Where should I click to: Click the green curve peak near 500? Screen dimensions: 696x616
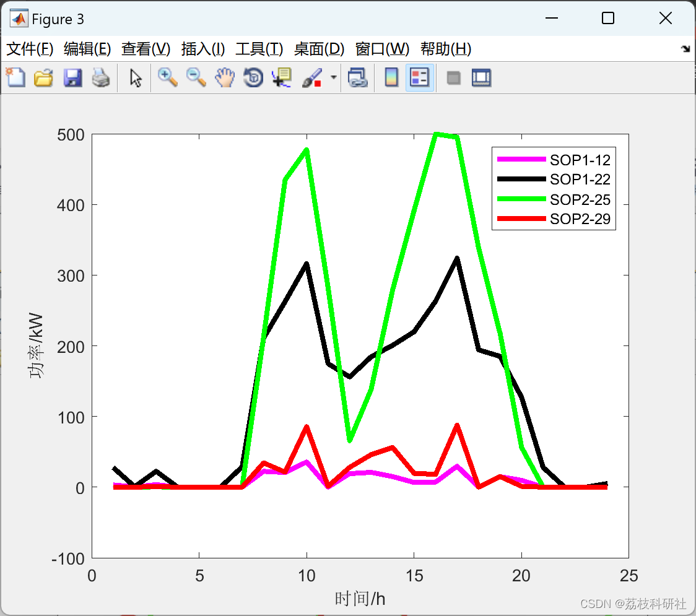click(x=436, y=134)
